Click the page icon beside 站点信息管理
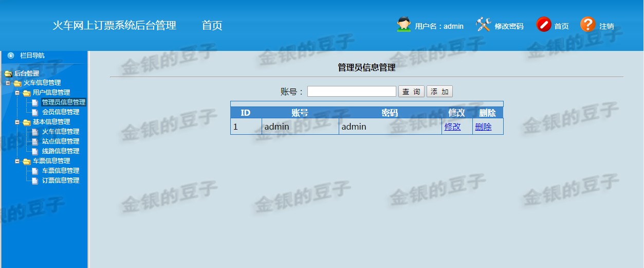Image resolution: width=644 pixels, height=268 pixels. (35, 141)
